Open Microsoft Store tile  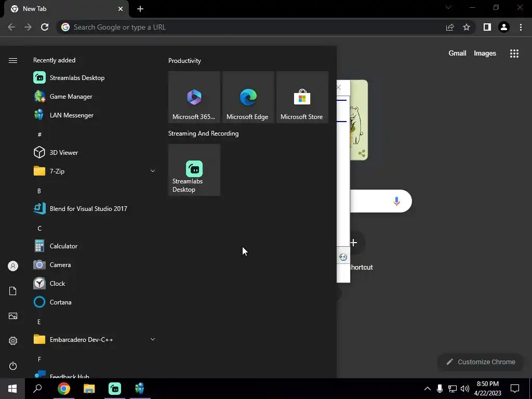click(x=302, y=97)
